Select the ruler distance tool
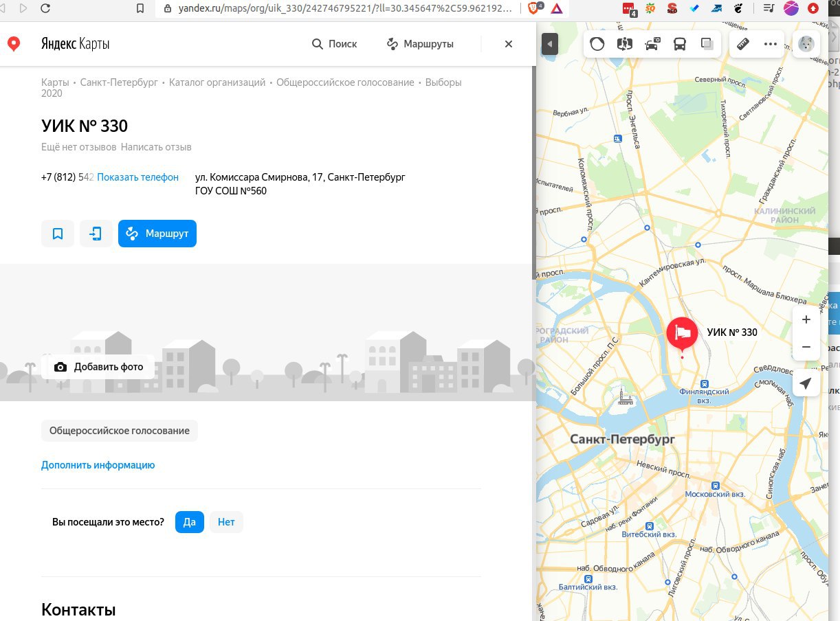840x621 pixels. [742, 44]
